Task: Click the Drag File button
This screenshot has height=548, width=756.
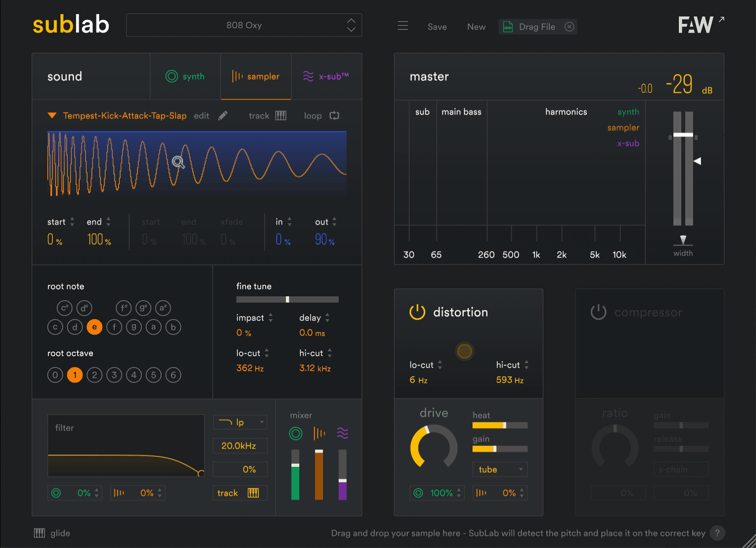Action: 538,27
